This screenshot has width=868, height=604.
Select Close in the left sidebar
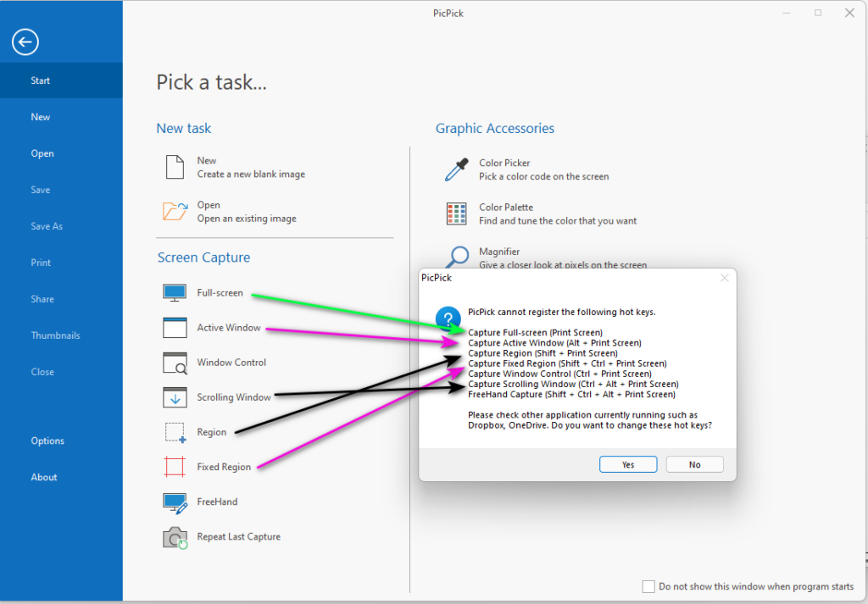coord(61,372)
